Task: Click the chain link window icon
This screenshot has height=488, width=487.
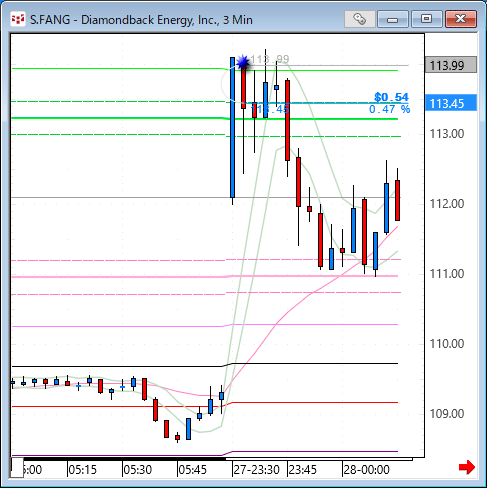Action: (x=359, y=19)
